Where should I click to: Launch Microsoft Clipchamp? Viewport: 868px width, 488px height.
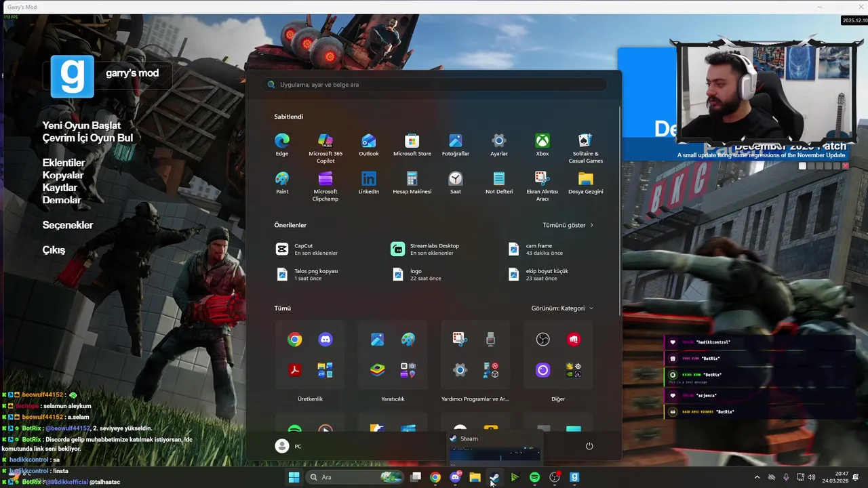pyautogui.click(x=325, y=186)
